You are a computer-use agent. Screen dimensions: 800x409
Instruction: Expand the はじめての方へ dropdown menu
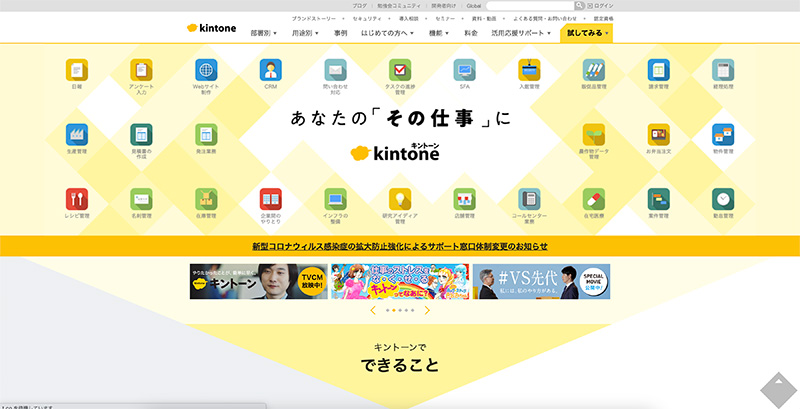click(387, 33)
